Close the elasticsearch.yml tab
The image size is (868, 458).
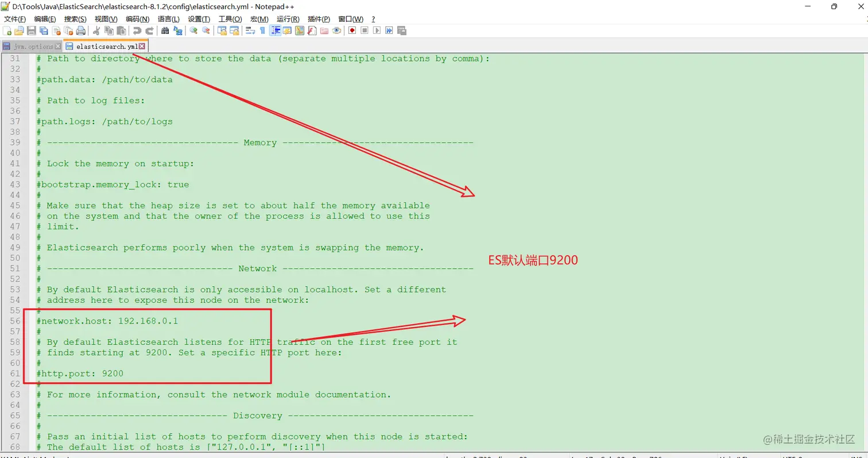tap(142, 46)
